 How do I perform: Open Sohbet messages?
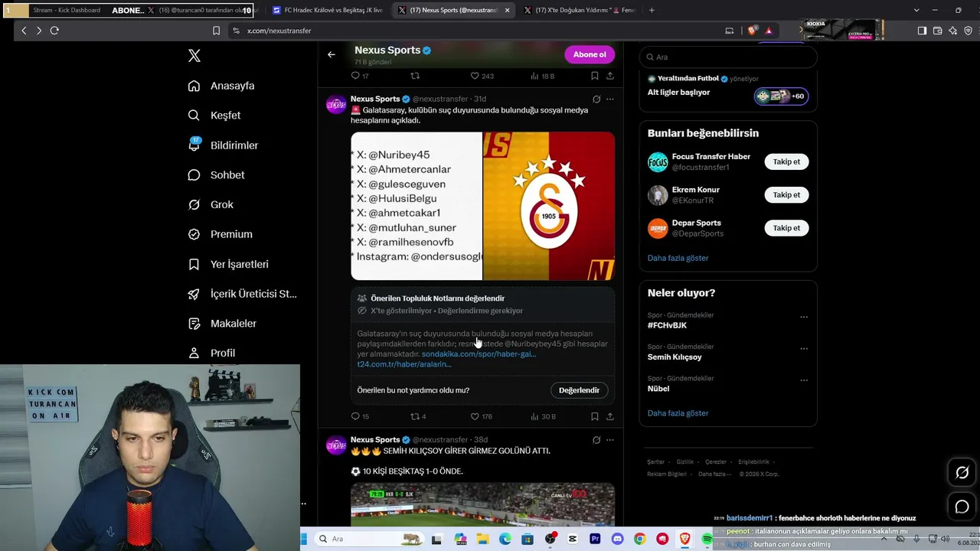click(x=217, y=174)
